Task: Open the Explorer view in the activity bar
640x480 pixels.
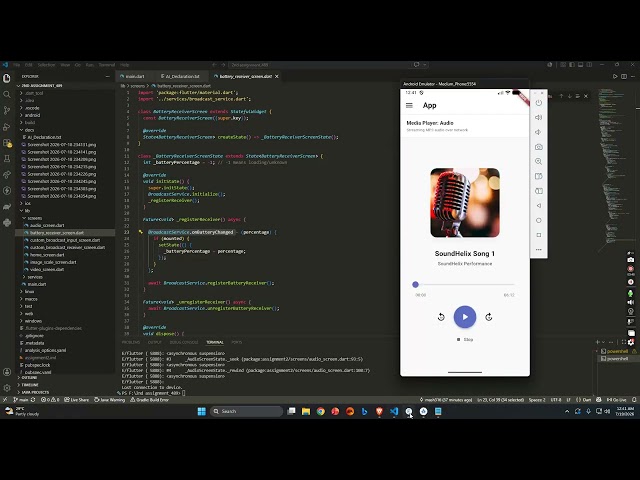Action: [7, 78]
